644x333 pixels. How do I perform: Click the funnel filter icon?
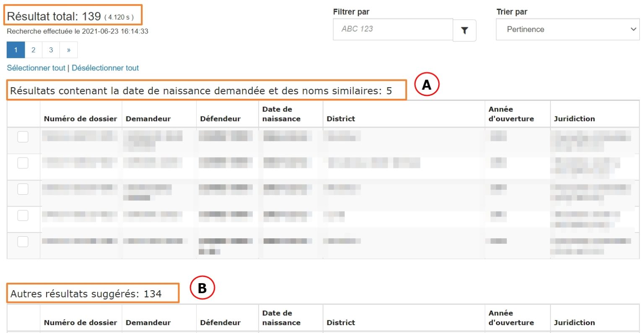(x=465, y=30)
